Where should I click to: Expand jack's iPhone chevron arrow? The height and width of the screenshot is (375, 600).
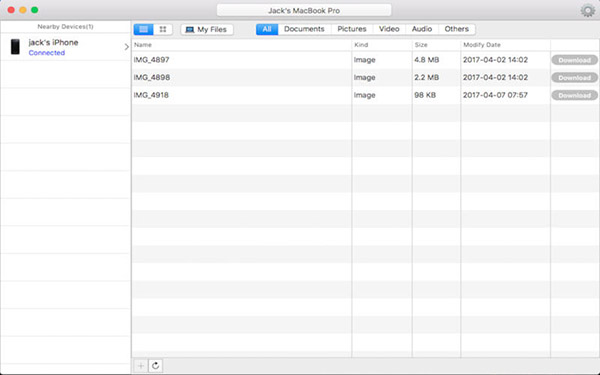click(x=127, y=47)
